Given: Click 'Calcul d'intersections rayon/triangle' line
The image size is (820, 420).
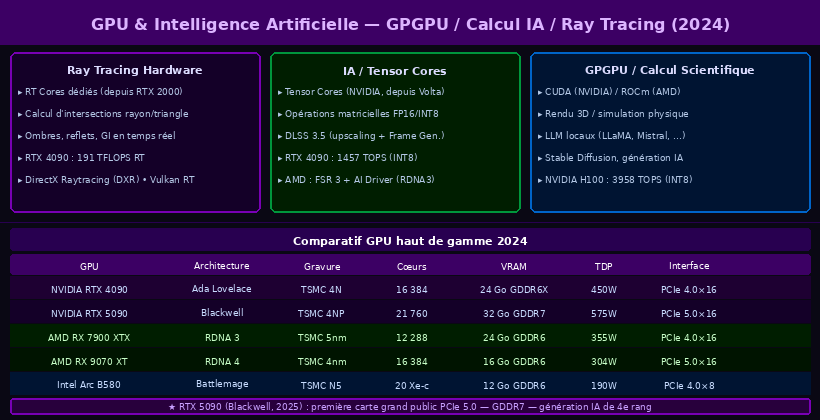Looking at the screenshot, I should (x=107, y=114).
